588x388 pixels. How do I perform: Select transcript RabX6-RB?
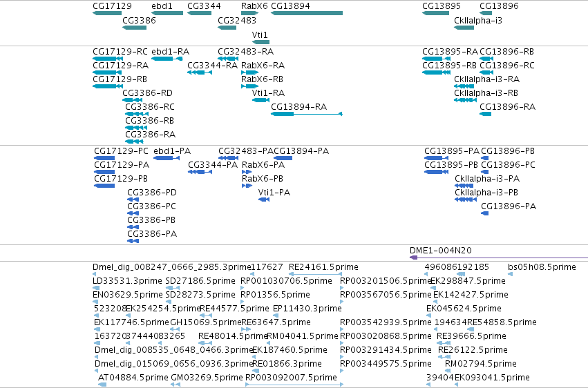249,86
